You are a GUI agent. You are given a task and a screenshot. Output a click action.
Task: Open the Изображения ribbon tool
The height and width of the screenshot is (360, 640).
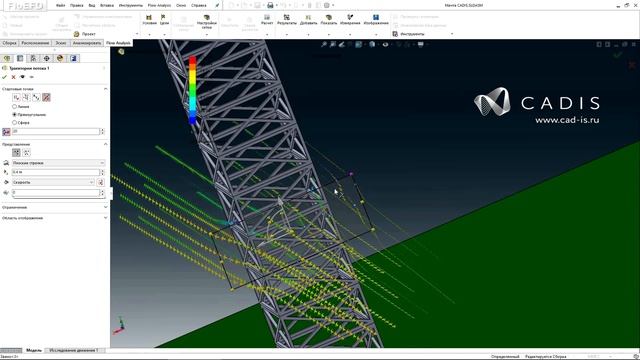click(376, 20)
